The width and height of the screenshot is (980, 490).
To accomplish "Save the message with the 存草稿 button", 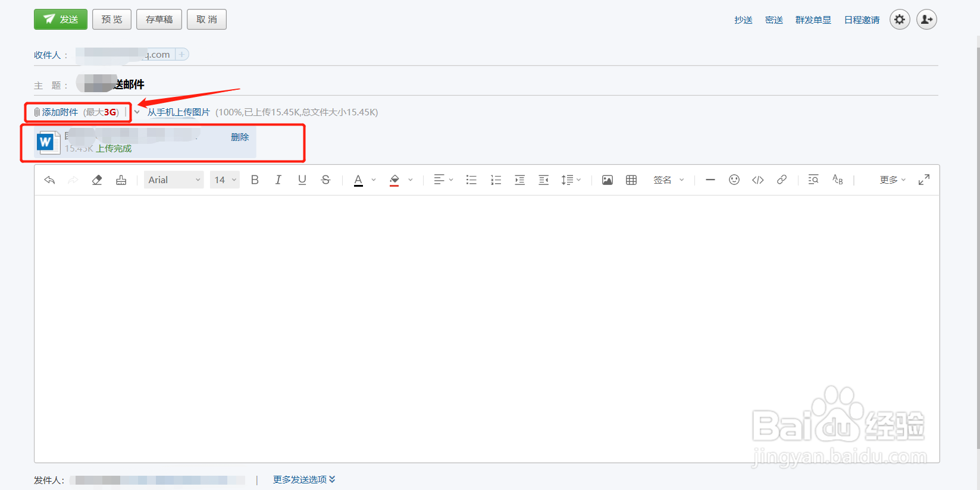I will coord(159,20).
